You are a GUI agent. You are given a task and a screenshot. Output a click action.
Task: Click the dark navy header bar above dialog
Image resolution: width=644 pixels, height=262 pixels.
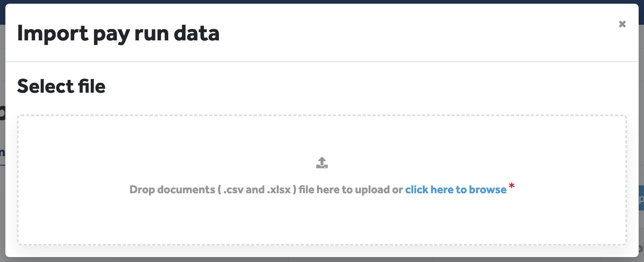click(x=322, y=2)
